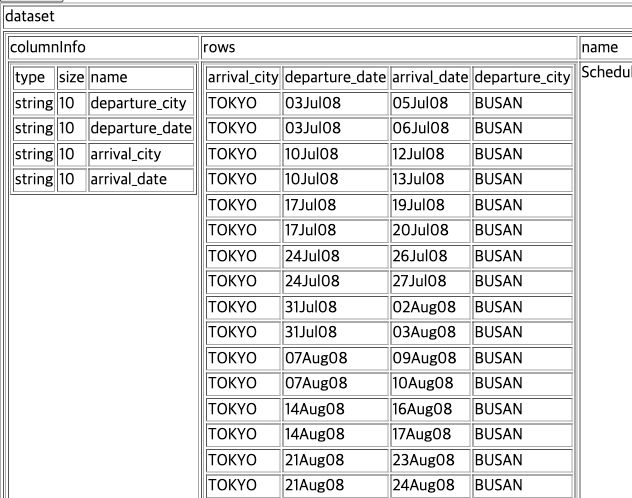Select the 'columnInfo' header cell
This screenshot has width=632, height=498.
tap(103, 48)
